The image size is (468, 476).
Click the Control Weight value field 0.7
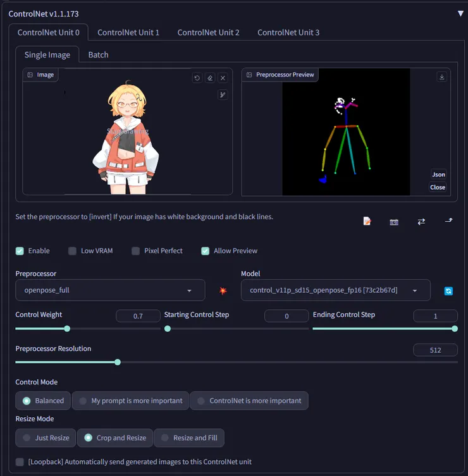pos(138,316)
